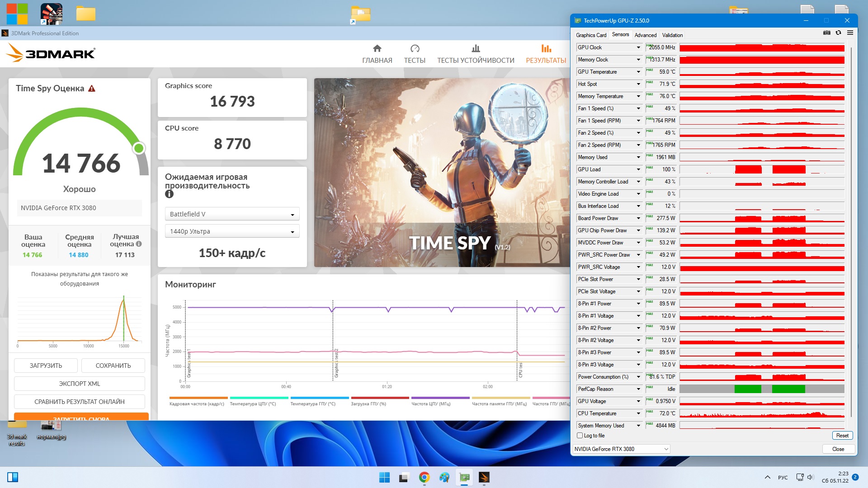The width and height of the screenshot is (868, 488).
Task: Switch to the Advanced tab in GPU-Z
Action: point(645,35)
